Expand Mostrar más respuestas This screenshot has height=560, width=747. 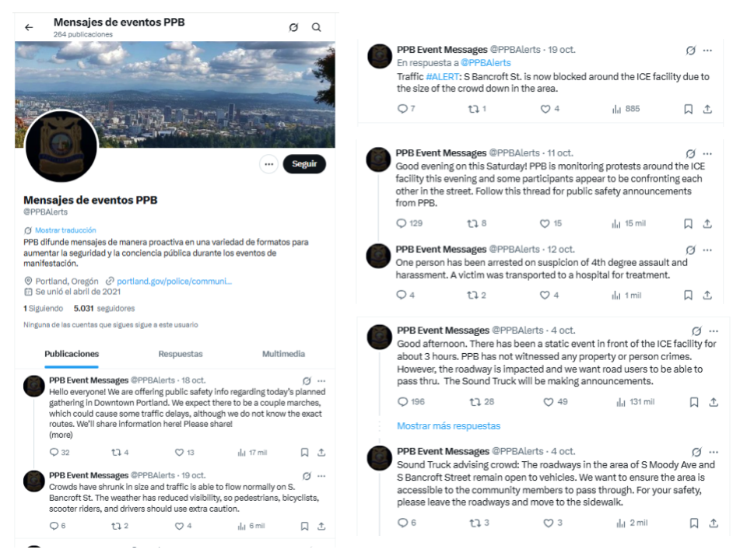click(x=449, y=426)
